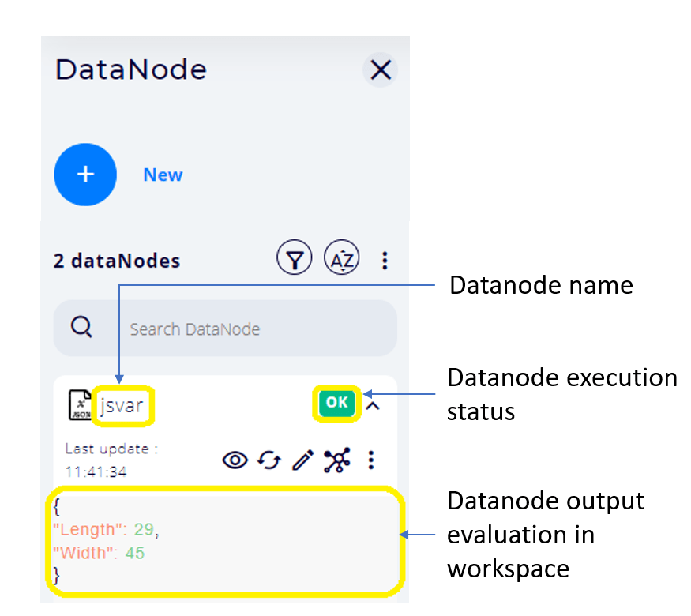Edit the jsvar datanode via the pencil icon
The width and height of the screenshot is (691, 616).
click(301, 460)
